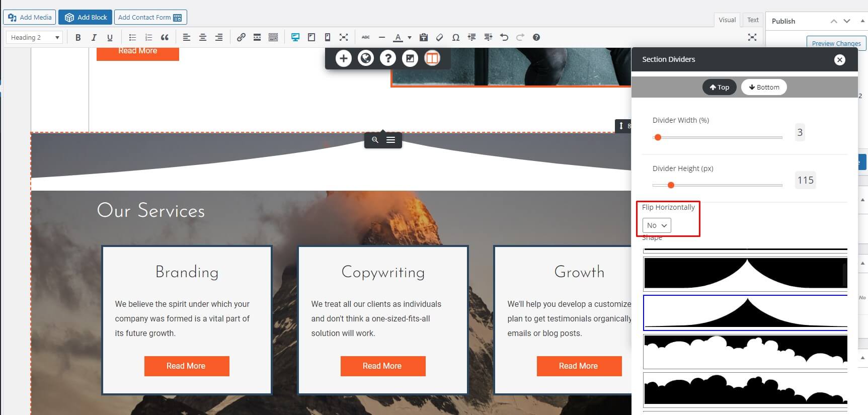This screenshot has height=415, width=868.
Task: Redo last action
Action: [x=520, y=37]
